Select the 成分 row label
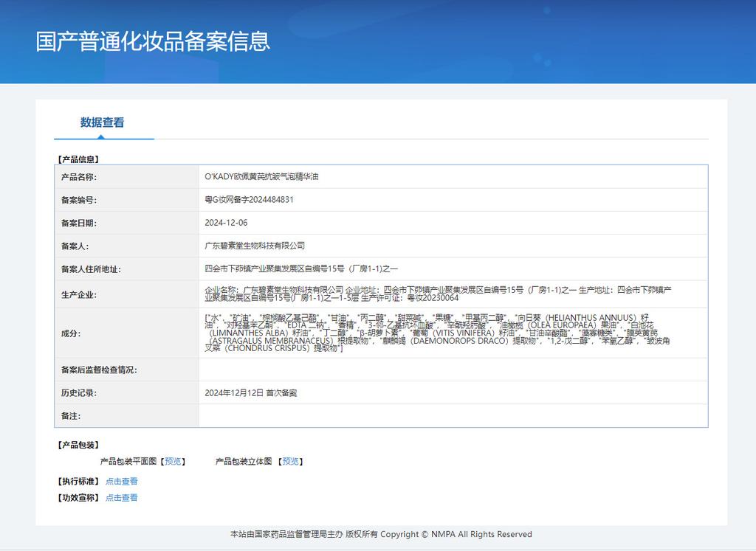Viewport: 756px width, 551px height. click(71, 333)
